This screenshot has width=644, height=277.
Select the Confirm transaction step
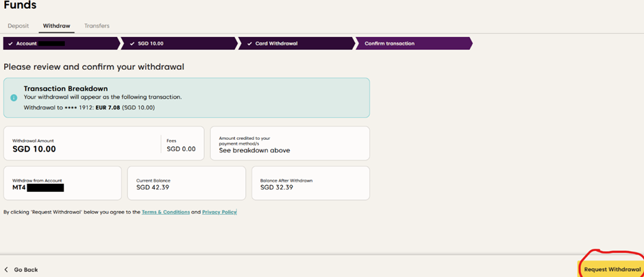click(389, 43)
